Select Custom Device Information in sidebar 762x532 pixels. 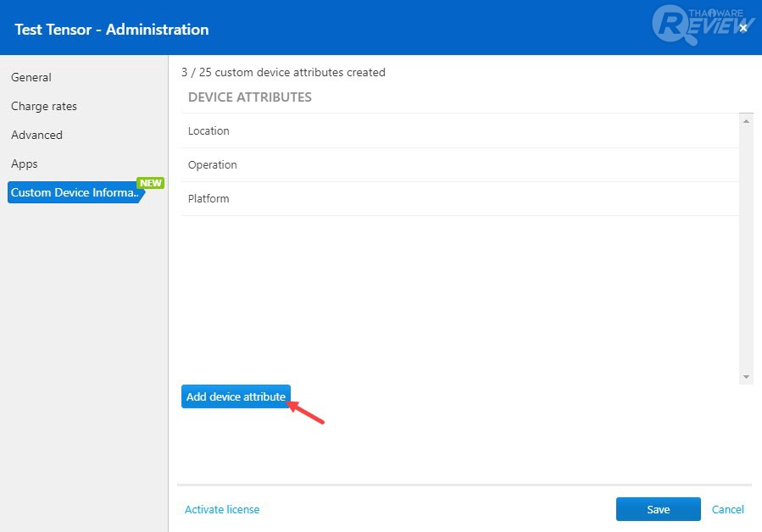tap(75, 192)
